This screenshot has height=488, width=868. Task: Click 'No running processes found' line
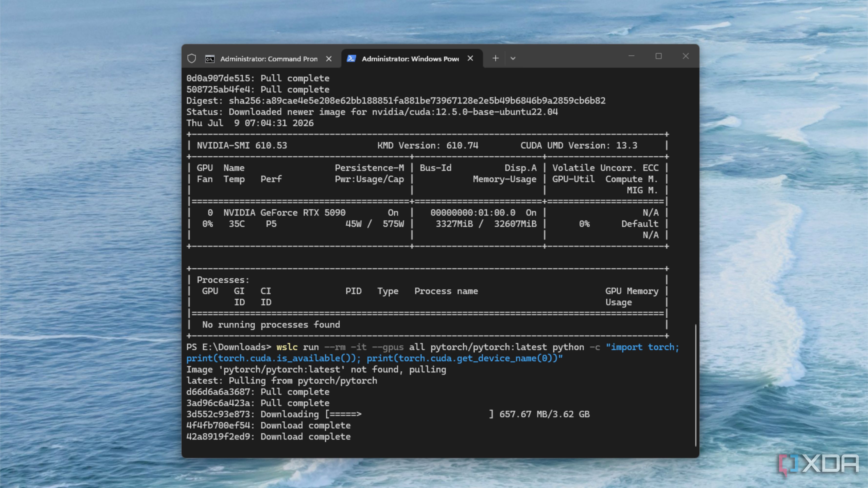click(271, 325)
